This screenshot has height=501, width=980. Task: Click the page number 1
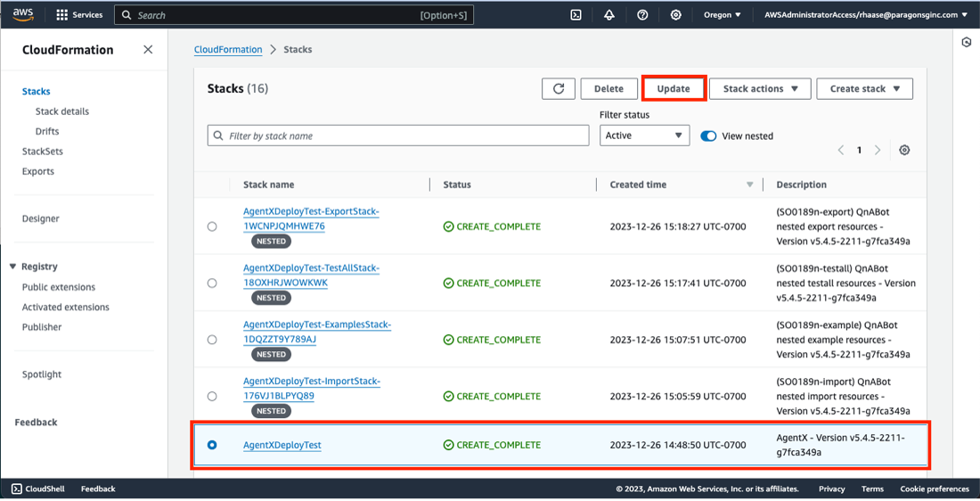(x=859, y=150)
